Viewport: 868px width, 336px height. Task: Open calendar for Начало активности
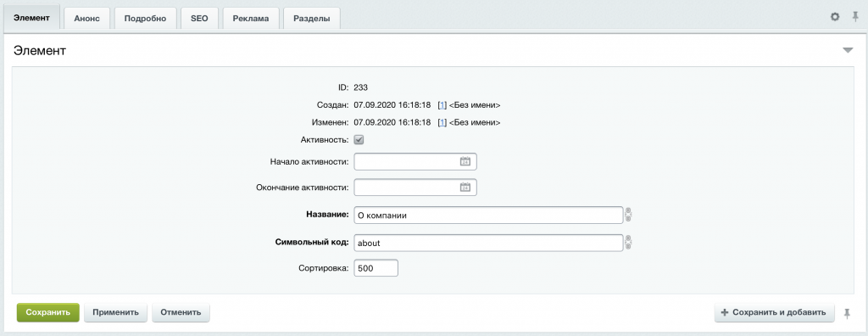465,161
